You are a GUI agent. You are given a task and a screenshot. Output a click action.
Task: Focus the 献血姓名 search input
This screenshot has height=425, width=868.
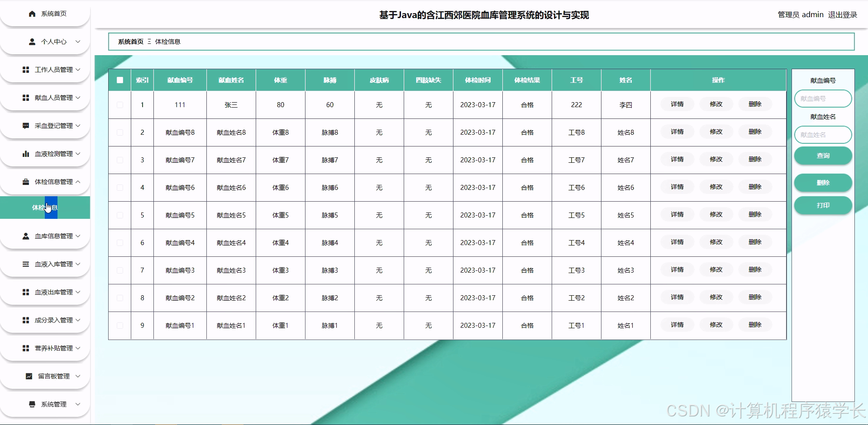click(823, 135)
